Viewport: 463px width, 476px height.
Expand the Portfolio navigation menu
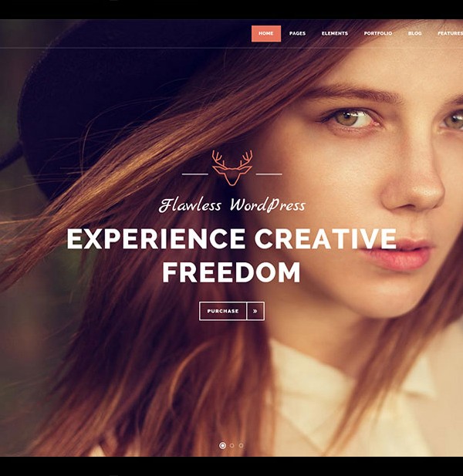point(378,33)
